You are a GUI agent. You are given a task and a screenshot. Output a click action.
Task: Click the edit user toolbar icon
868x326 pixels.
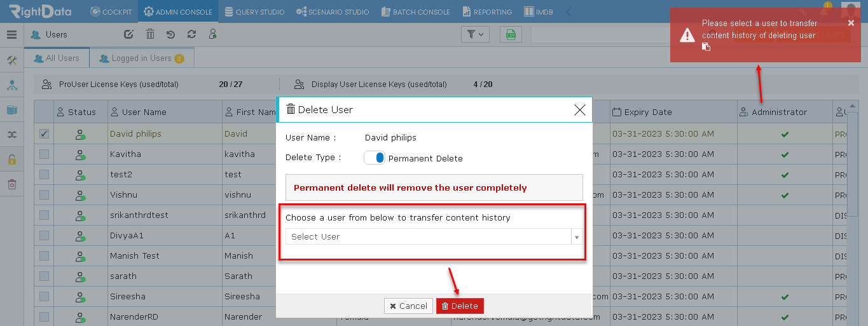tap(128, 35)
